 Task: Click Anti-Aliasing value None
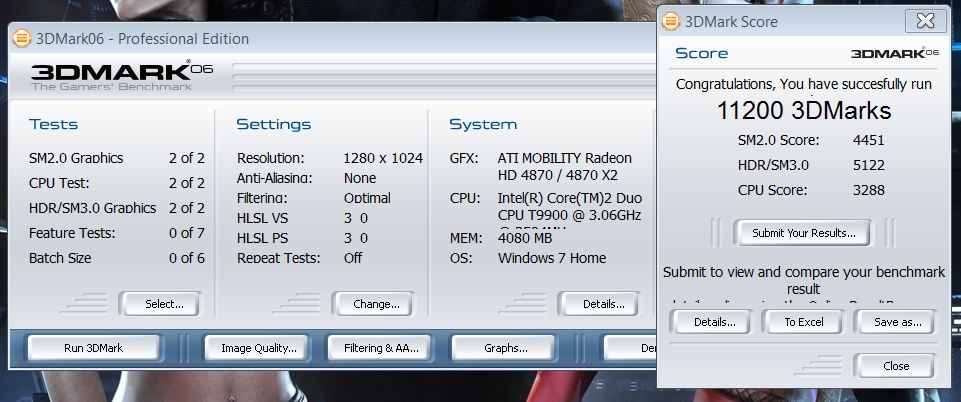point(360,178)
